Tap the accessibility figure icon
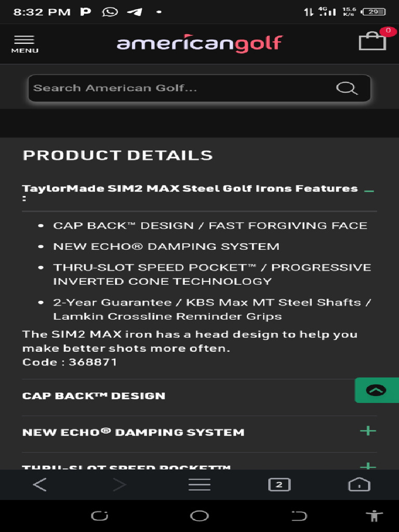 coord(374,516)
